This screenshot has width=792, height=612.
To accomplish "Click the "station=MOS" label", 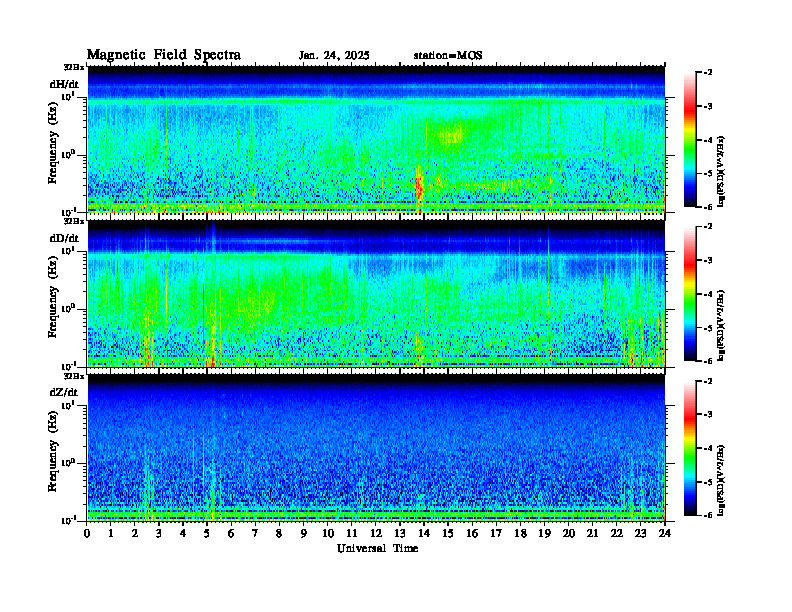I will tap(448, 56).
